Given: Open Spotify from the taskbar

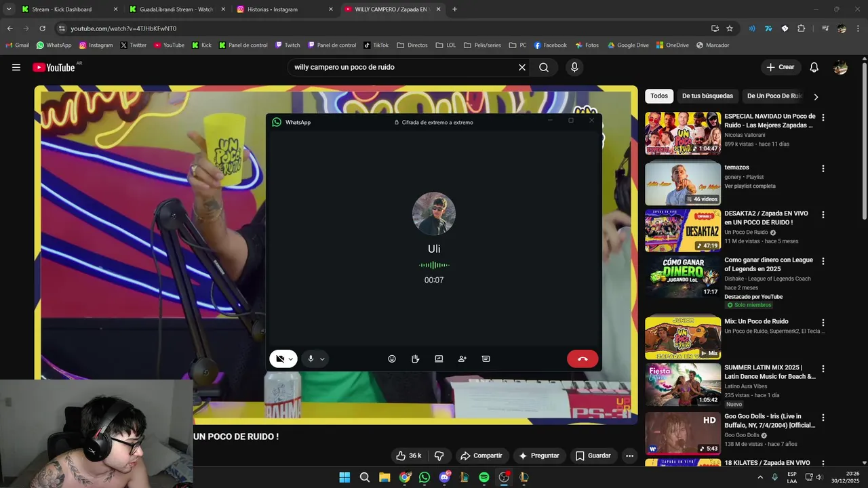Looking at the screenshot, I should 484,477.
